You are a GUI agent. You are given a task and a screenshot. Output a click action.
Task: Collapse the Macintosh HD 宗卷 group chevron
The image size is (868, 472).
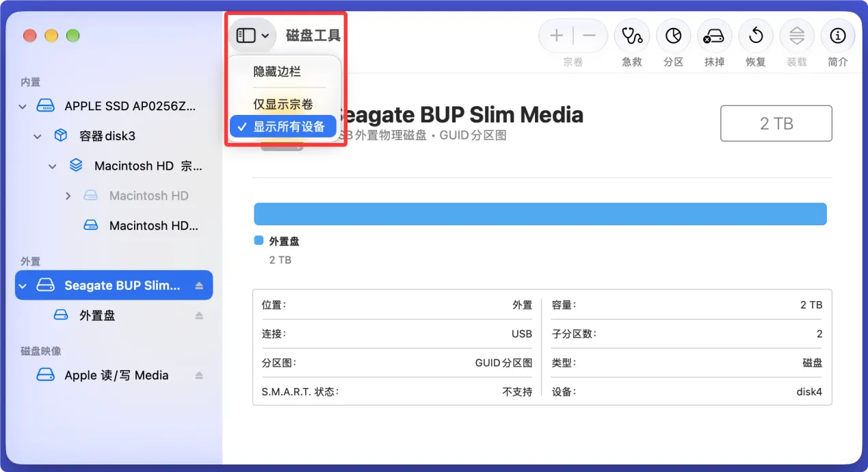click(53, 166)
